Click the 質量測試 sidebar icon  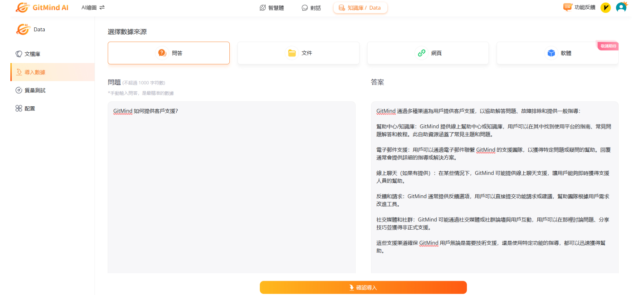click(x=19, y=90)
